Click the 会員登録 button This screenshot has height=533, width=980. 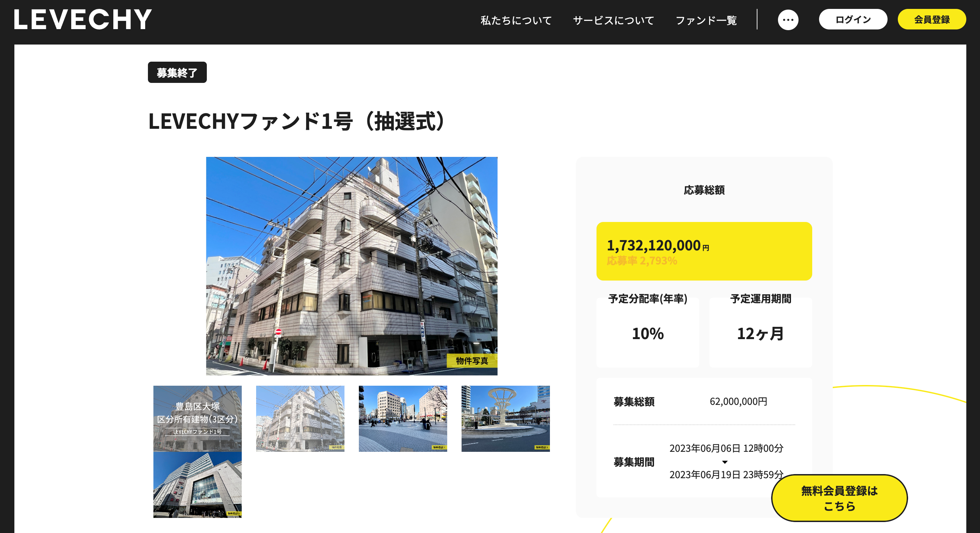931,20
